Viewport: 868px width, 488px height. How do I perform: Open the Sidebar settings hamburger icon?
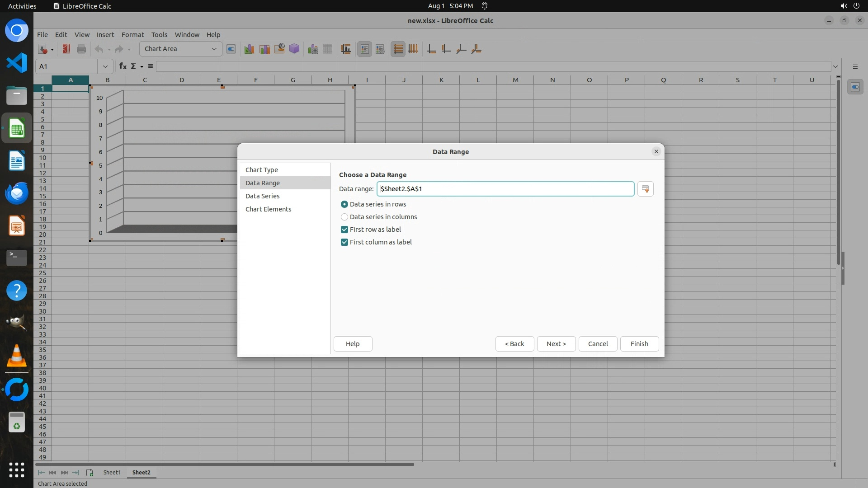coord(855,66)
